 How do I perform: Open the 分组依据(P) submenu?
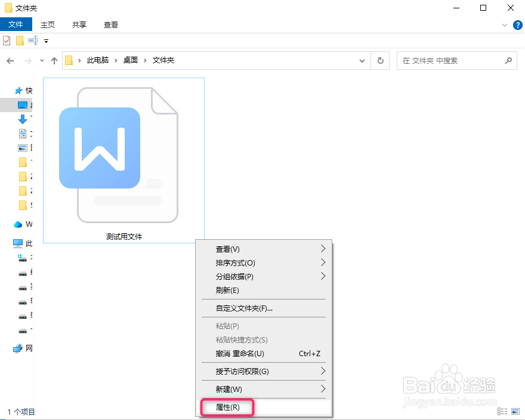[x=264, y=277]
